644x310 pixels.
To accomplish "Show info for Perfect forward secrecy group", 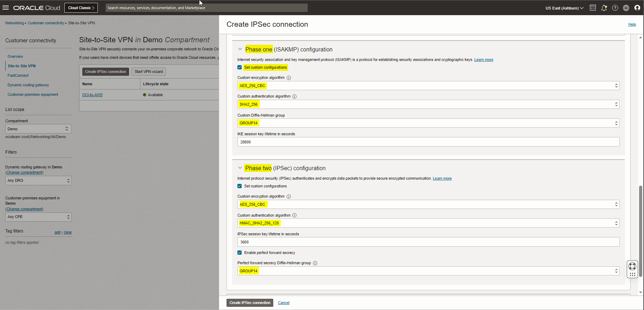I will tap(315, 263).
